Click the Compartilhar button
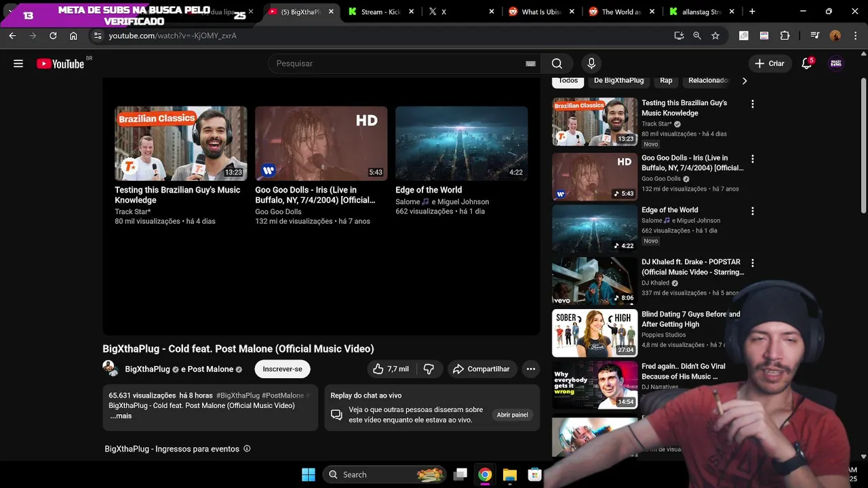This screenshot has height=488, width=868. click(482, 369)
